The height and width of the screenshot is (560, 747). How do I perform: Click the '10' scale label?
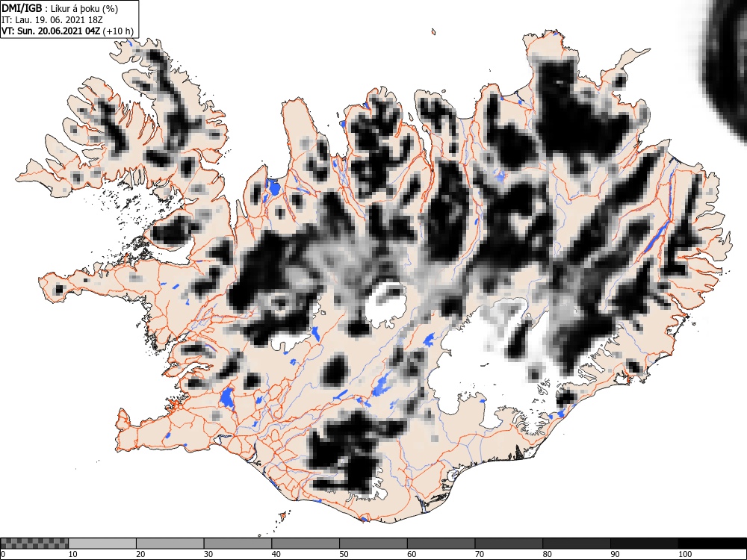click(x=73, y=554)
